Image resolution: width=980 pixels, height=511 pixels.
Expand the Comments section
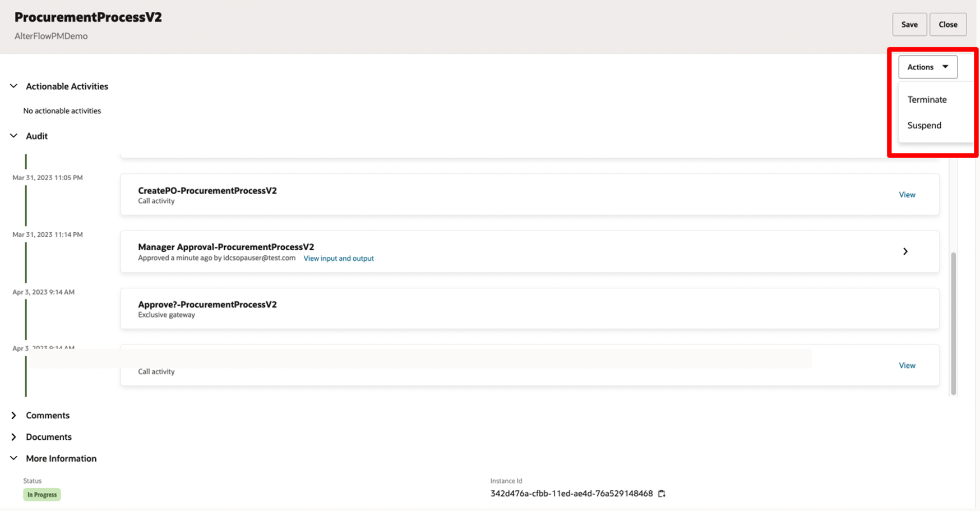pos(48,415)
